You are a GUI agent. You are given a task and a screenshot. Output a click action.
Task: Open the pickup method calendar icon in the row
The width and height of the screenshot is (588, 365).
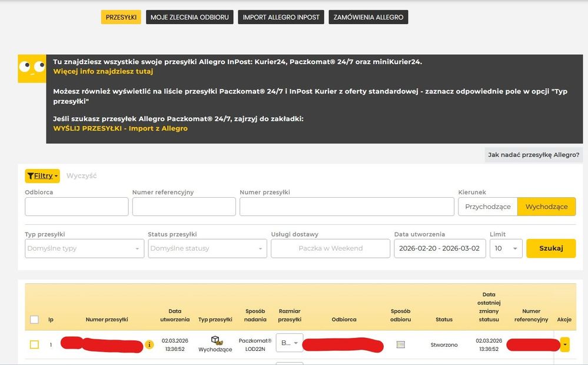(401, 344)
